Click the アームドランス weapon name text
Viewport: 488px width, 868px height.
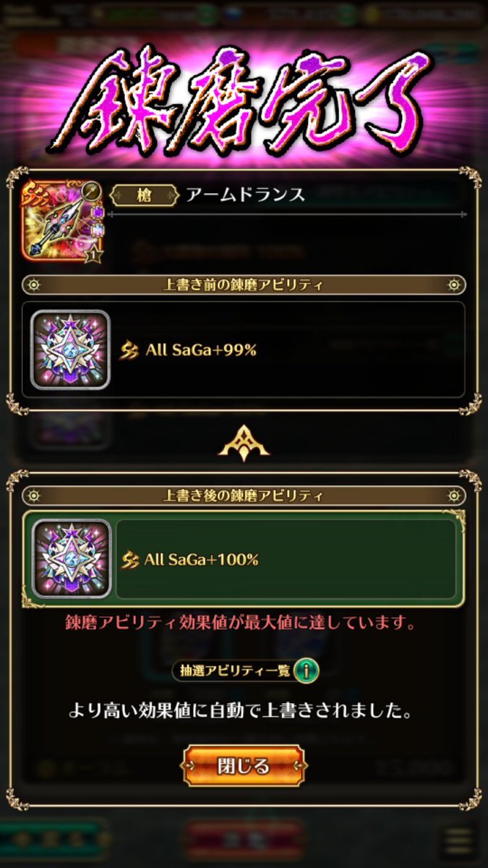tap(245, 195)
